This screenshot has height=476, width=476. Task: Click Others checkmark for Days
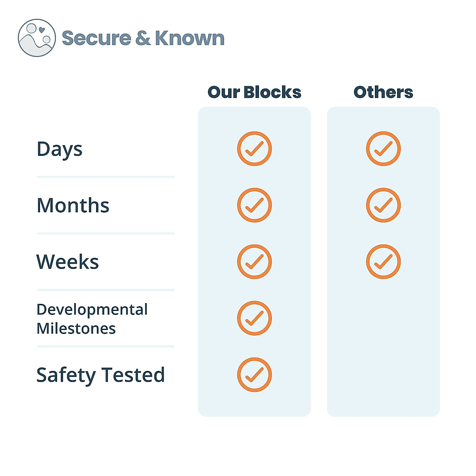[x=383, y=149]
